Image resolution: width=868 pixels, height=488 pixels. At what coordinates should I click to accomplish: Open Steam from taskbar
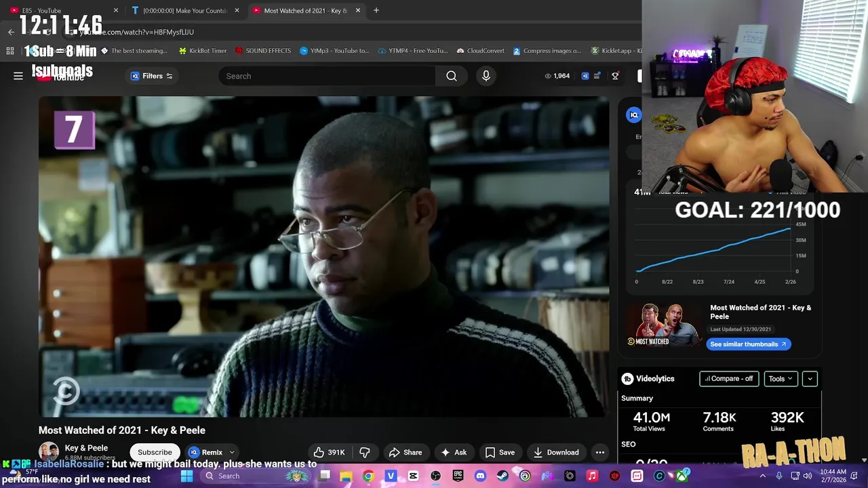502,476
